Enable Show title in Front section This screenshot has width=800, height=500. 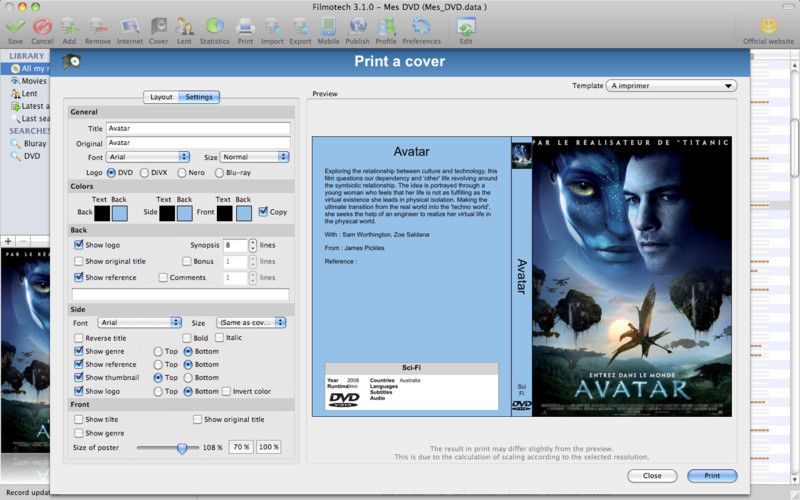point(79,419)
